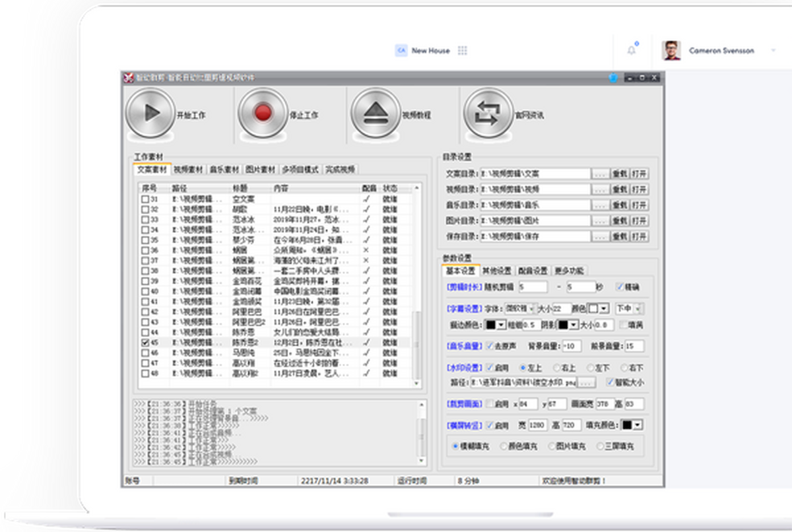Expand the Cameron Svensson account menu arrow
Screen dimensions: 792x532
[772, 51]
